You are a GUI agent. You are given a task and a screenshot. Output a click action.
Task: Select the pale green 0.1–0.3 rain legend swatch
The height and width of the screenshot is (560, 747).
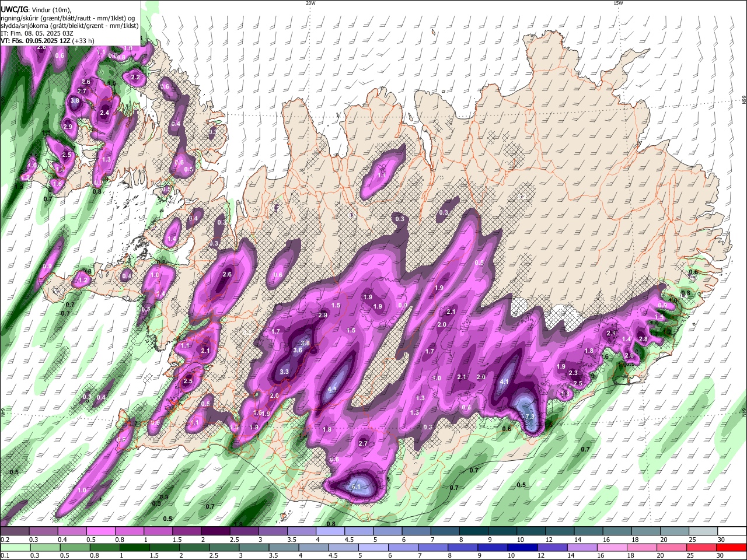pyautogui.click(x=15, y=547)
